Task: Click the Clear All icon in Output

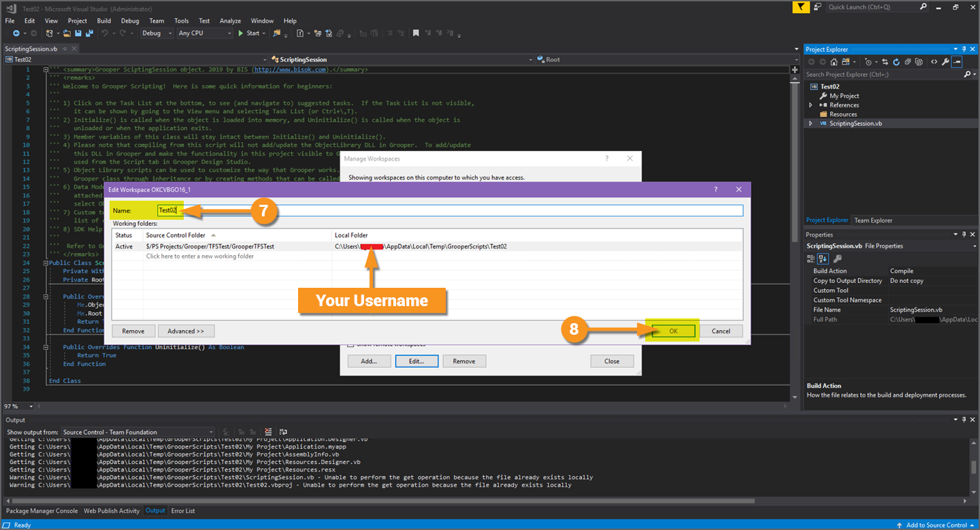Action: 268,432
